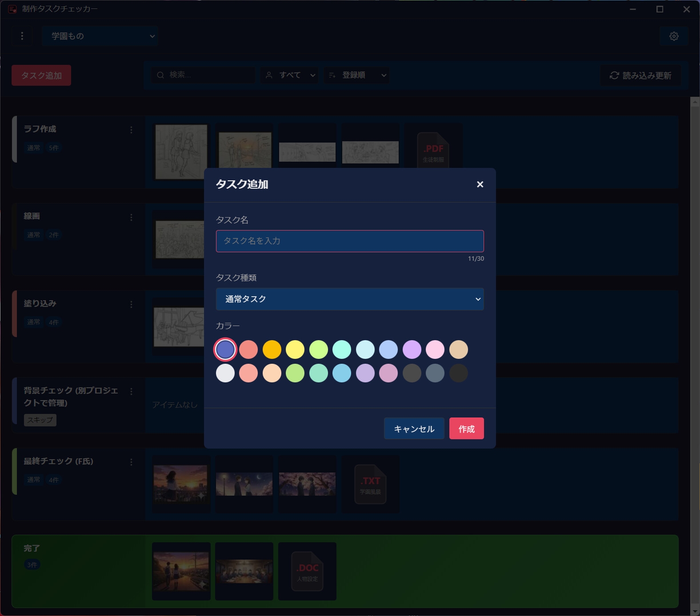Open the 線画 task options menu

(x=131, y=217)
